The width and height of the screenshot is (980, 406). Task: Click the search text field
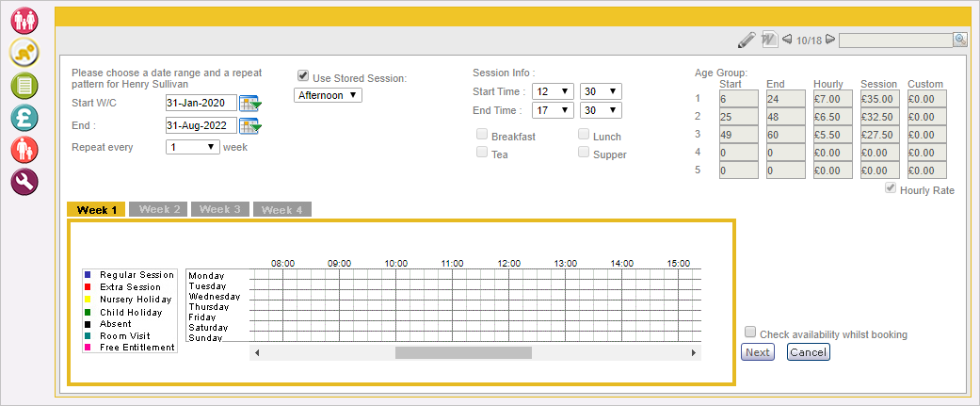point(895,41)
